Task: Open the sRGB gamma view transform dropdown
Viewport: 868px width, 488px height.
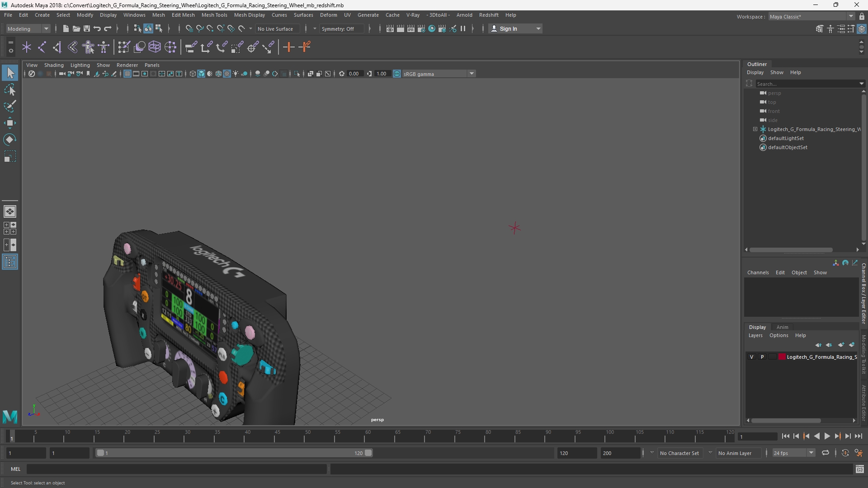Action: tap(438, 74)
